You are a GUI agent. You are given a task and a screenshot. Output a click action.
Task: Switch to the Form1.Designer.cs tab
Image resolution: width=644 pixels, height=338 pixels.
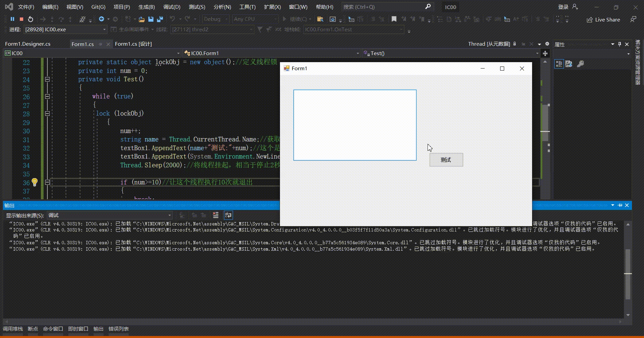28,44
